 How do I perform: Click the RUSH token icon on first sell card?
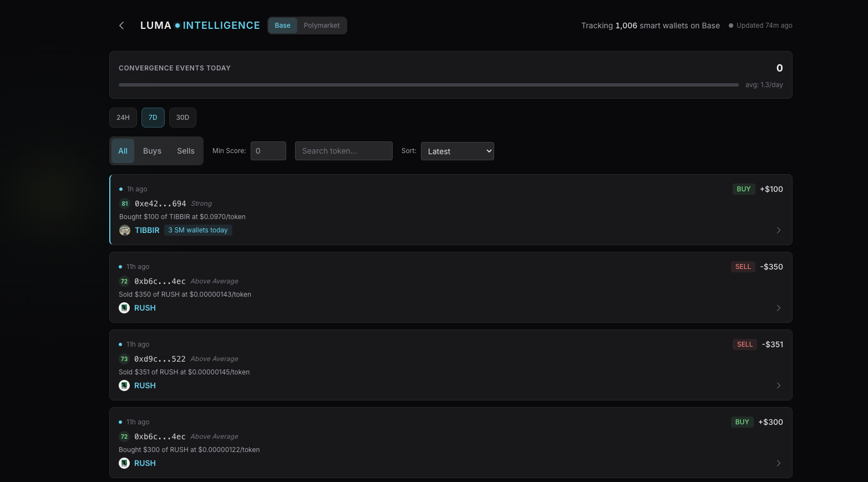coord(124,308)
